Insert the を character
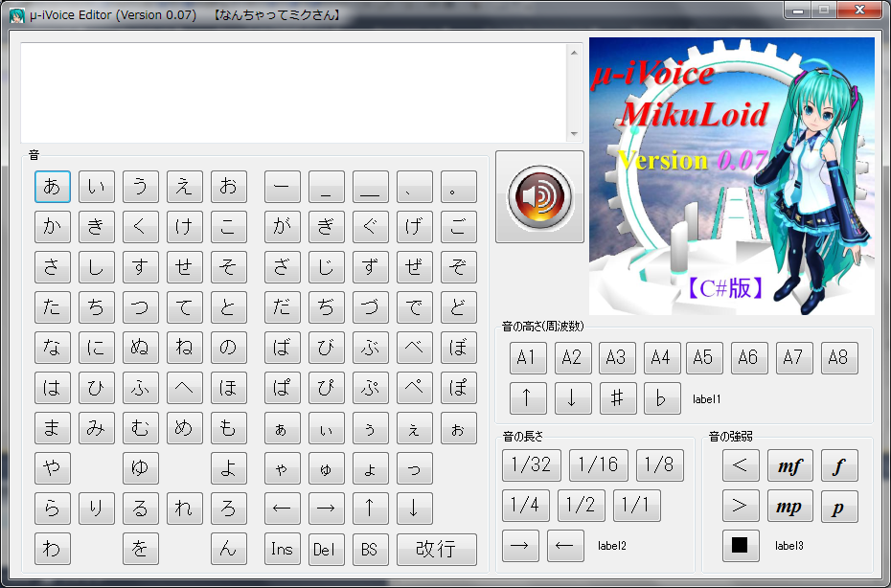This screenshot has width=891, height=588. pos(140,549)
